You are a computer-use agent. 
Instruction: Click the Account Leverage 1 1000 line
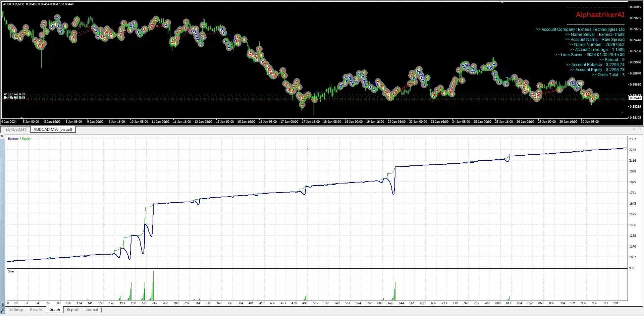click(x=597, y=50)
